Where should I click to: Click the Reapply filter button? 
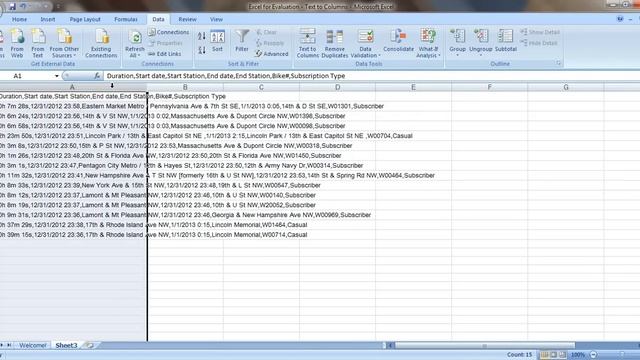point(270,43)
